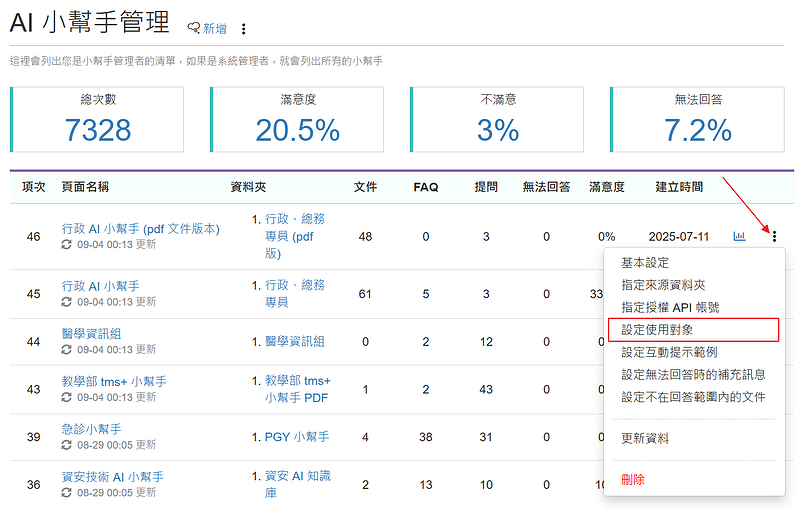Click the 滿意度 20.5% statistic card
The height and width of the screenshot is (509, 800).
(297, 120)
